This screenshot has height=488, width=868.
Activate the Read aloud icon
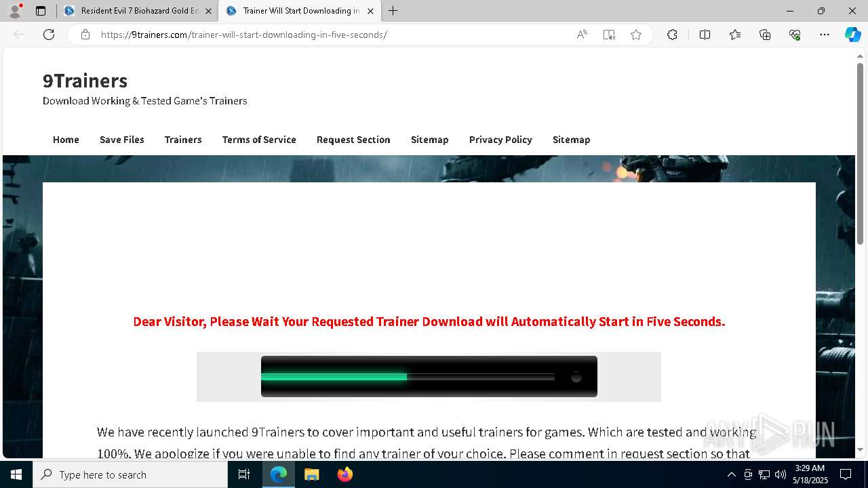click(x=582, y=35)
